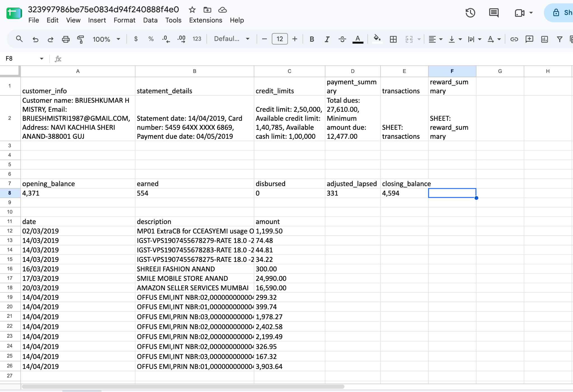Select row 8 header
Viewport: 573px width, 392px height.
10,193
